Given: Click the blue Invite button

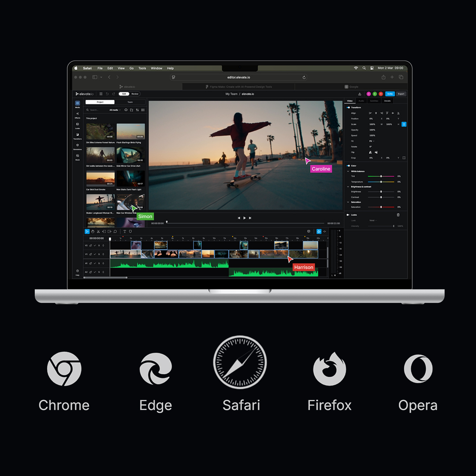Looking at the screenshot, I should click(x=390, y=94).
